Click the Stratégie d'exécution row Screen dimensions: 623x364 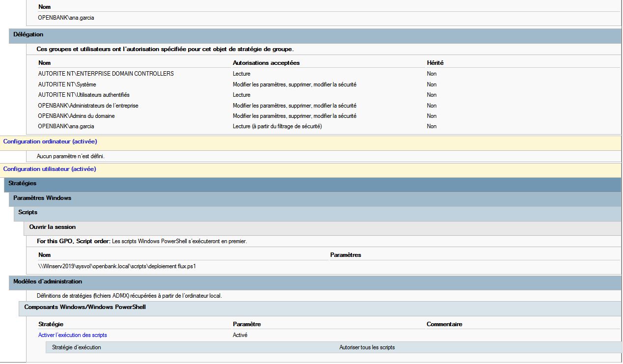point(77,347)
